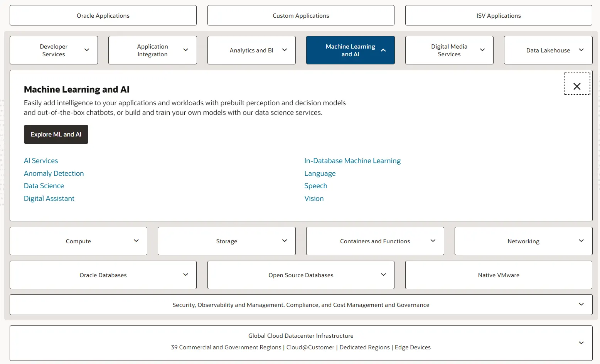Viewport: 600px width, 364px height.
Task: Open Containers and Functions label
Action: (375, 241)
